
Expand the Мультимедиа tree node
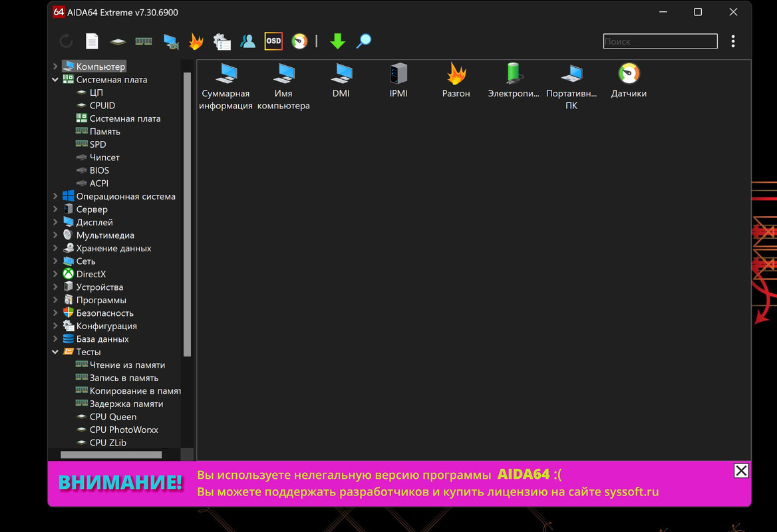click(55, 235)
